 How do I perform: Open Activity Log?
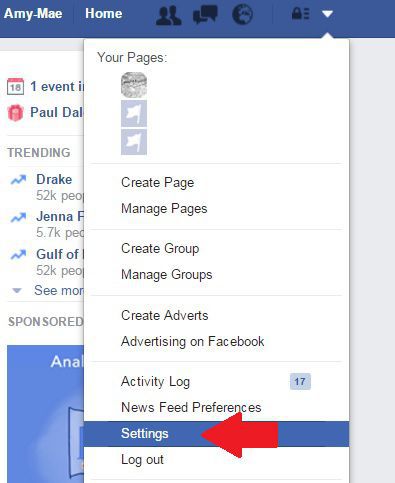(155, 381)
